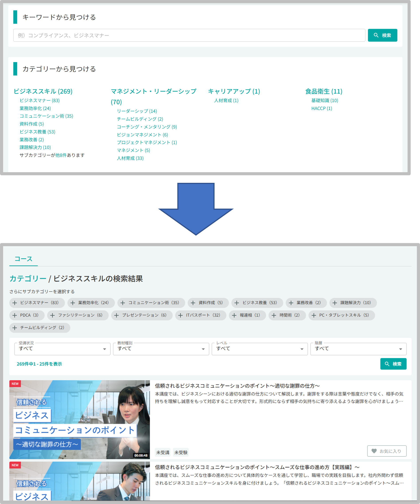Click 269件中1 - 25件を表示 result count

39,364
